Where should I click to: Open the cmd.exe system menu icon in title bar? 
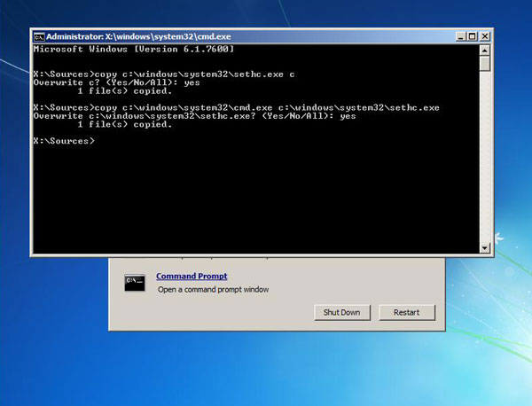[x=39, y=36]
